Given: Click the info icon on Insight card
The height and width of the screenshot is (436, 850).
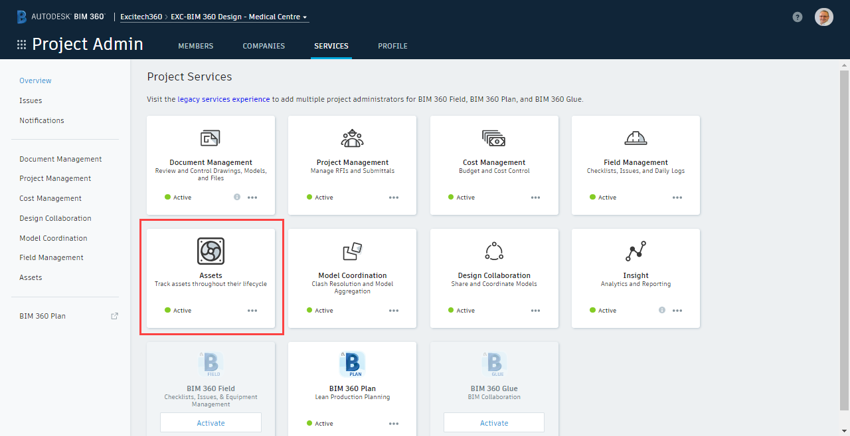Looking at the screenshot, I should pyautogui.click(x=662, y=310).
